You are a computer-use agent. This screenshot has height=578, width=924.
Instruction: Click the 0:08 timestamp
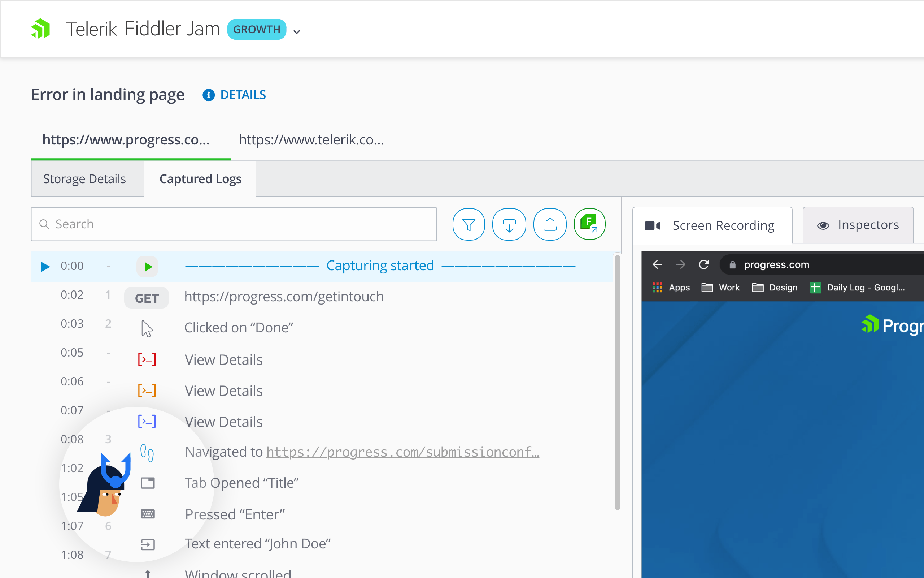pos(72,439)
